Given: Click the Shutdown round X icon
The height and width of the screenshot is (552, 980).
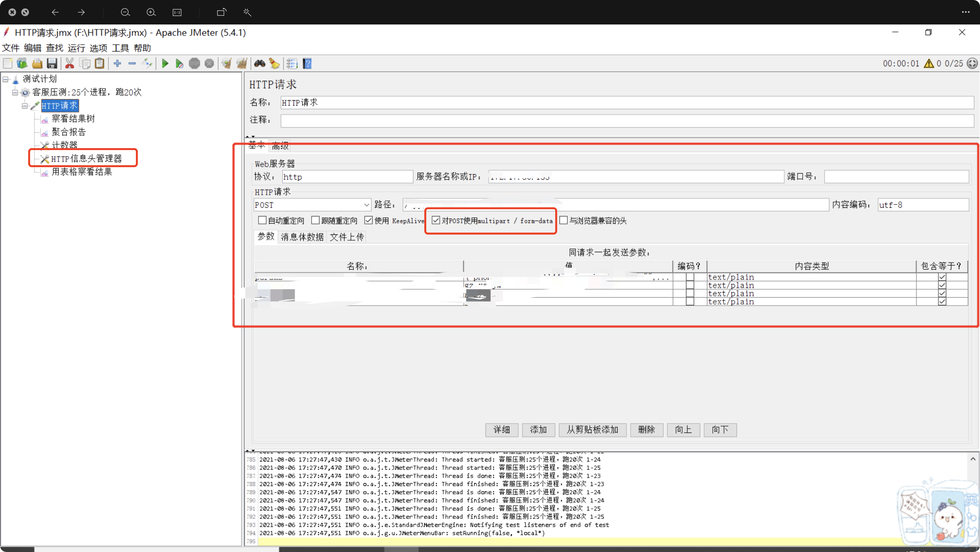Looking at the screenshot, I should pos(209,63).
